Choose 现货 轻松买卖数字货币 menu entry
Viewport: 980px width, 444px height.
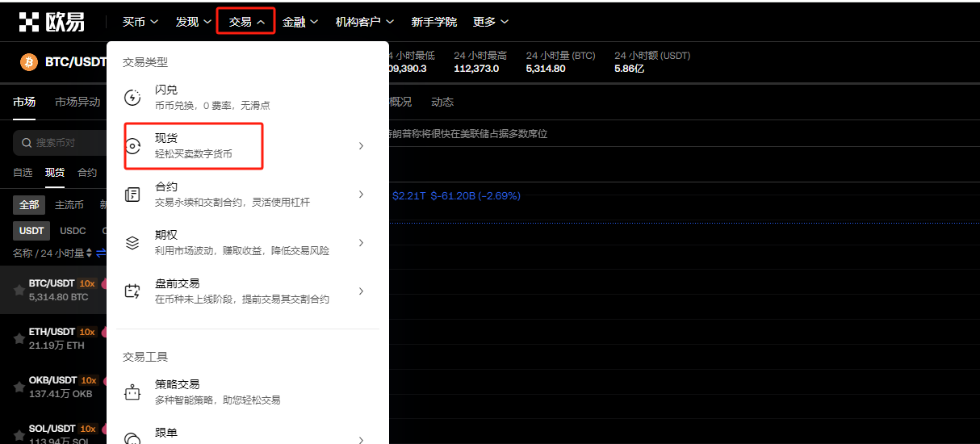pos(248,146)
